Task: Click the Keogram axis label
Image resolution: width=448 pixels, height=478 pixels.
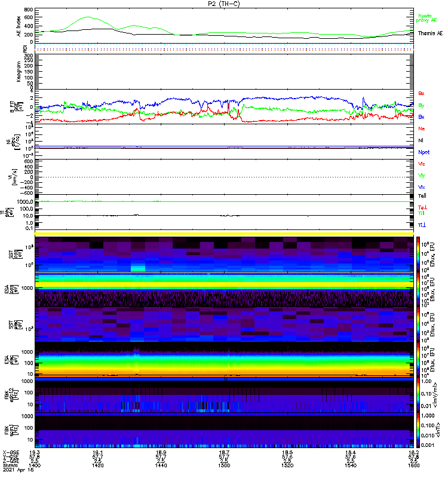Action: 19,72
